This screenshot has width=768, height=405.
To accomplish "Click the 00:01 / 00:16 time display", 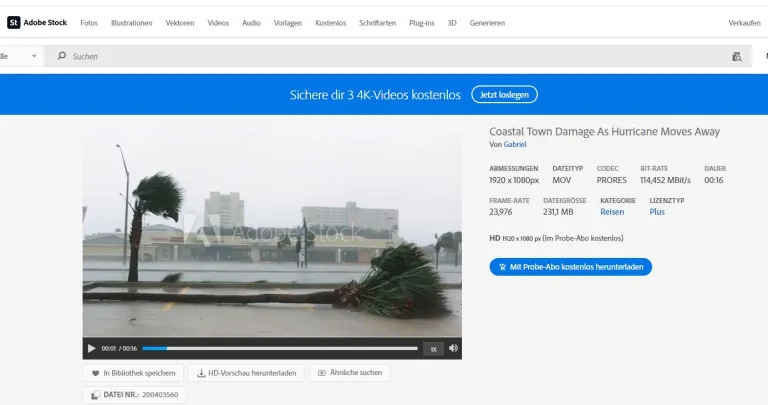I will 119,349.
